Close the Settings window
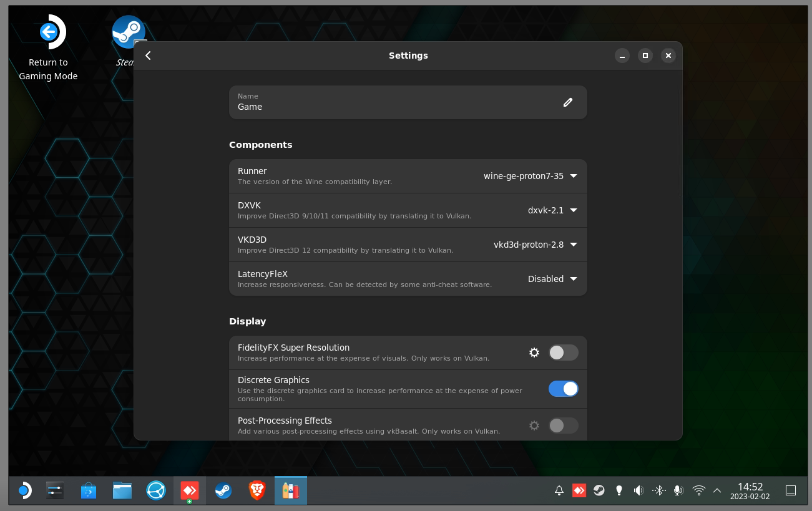The image size is (812, 511). tap(668, 56)
